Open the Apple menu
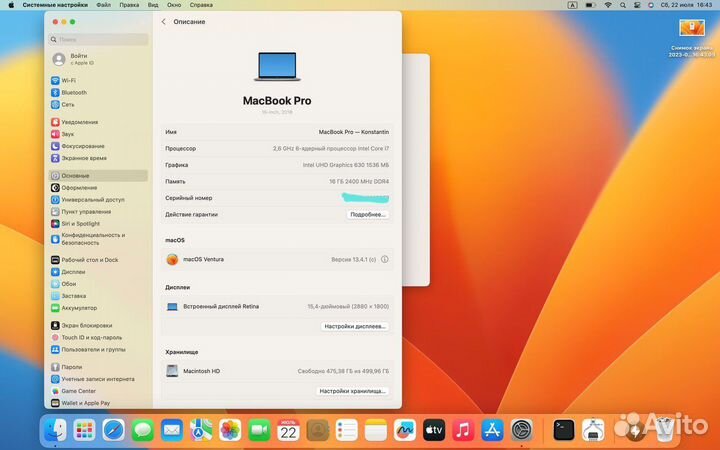 11,5
